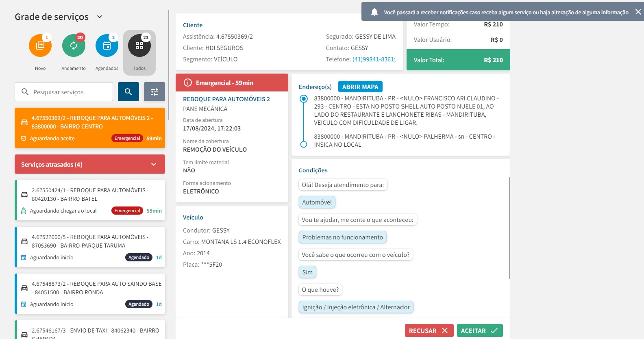Select the destination address radio marker
This screenshot has width=644, height=339.
[x=304, y=144]
